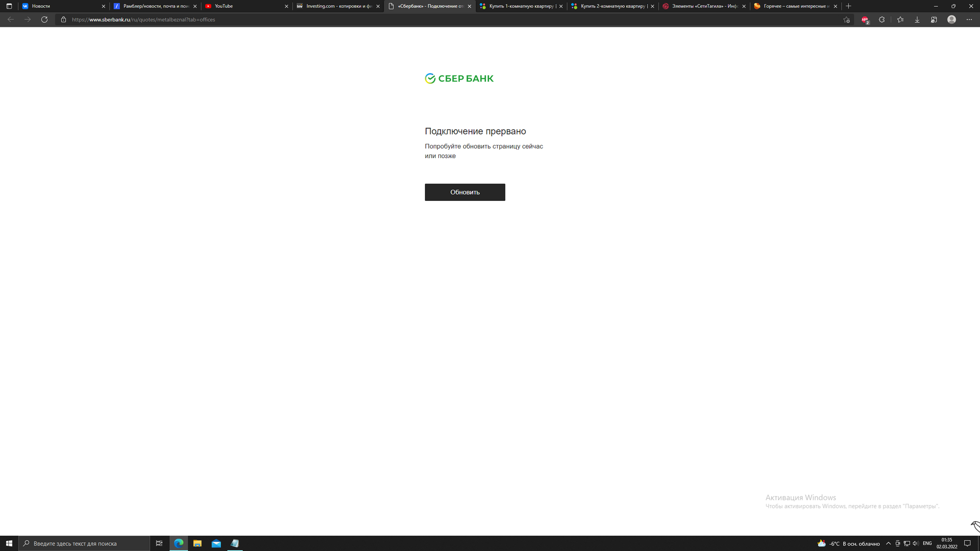Close the Сбербанк tab
This screenshot has height=551, width=980.
pyautogui.click(x=469, y=6)
